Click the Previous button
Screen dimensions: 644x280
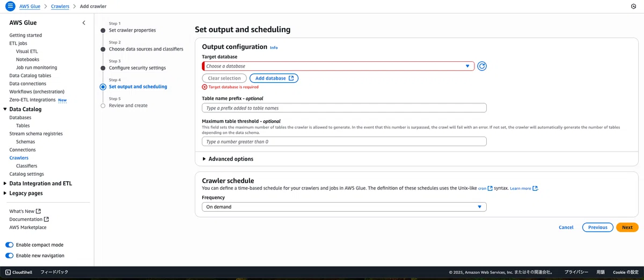[597, 227]
